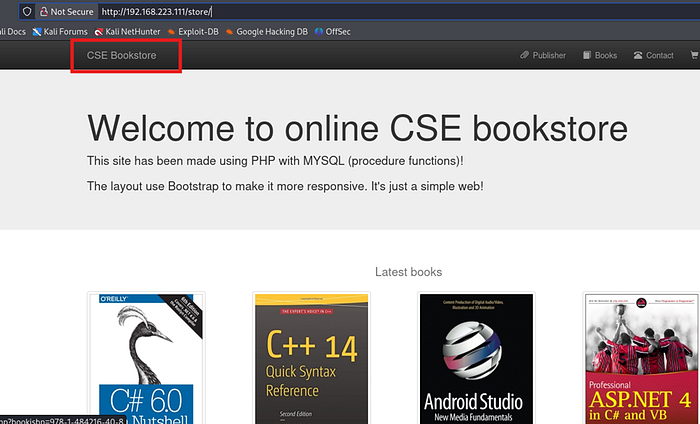The height and width of the screenshot is (424, 700).
Task: Open the C++ 14 Quick Syntax Reference cover
Action: [312, 358]
